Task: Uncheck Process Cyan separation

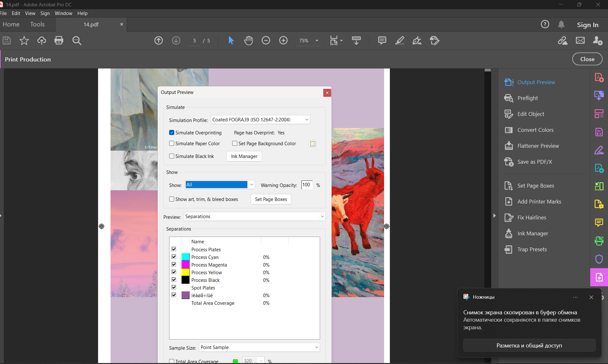Action: click(x=174, y=257)
